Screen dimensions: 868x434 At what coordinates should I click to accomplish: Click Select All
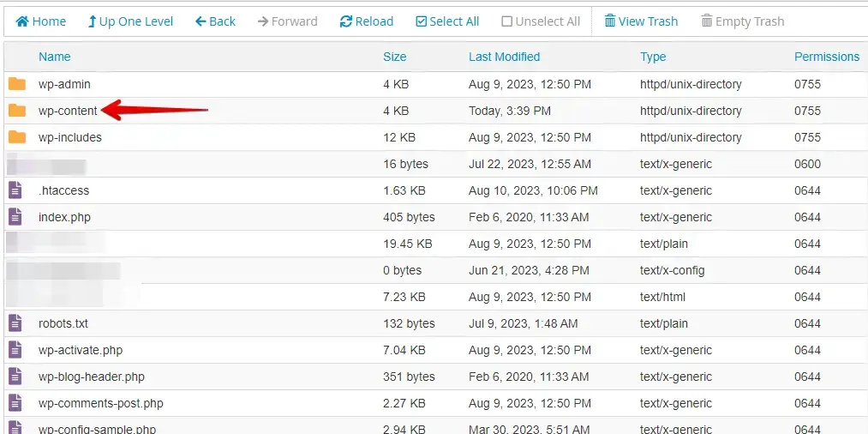click(x=447, y=21)
